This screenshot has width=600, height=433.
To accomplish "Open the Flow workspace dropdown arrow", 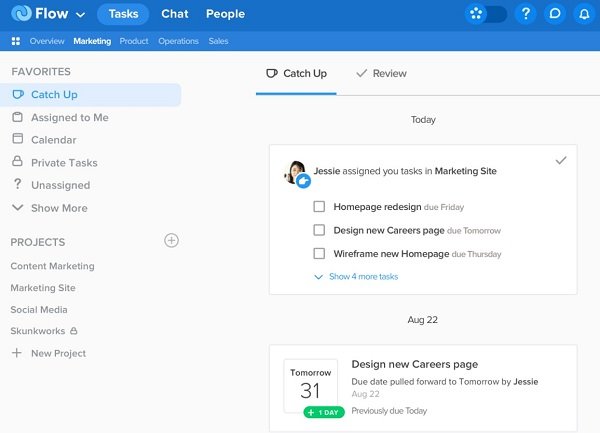I will point(80,15).
